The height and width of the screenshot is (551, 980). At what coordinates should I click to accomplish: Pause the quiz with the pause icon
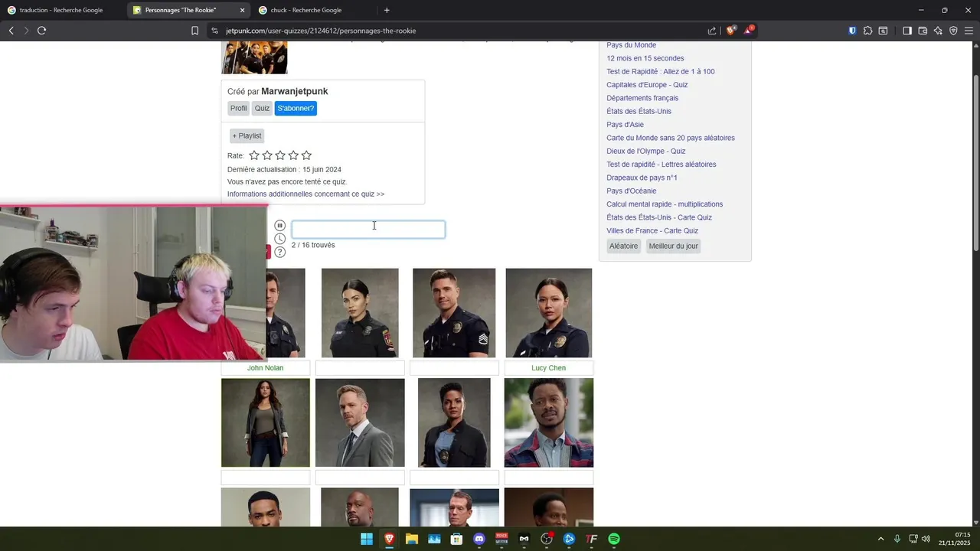(x=280, y=226)
